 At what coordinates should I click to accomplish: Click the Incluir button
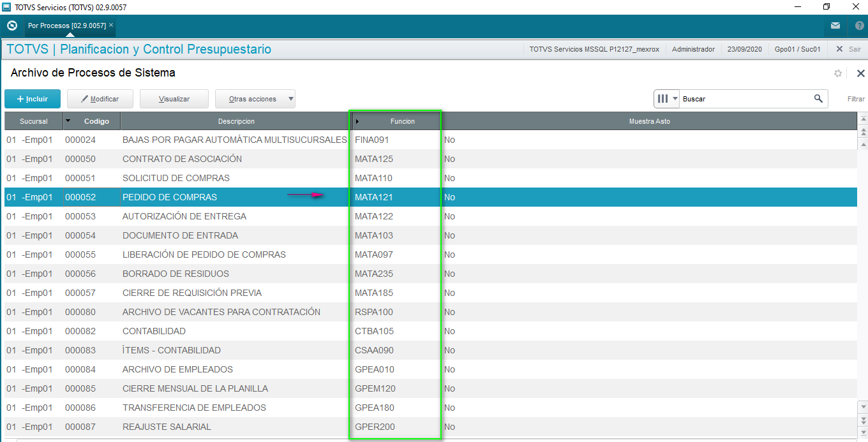(33, 99)
